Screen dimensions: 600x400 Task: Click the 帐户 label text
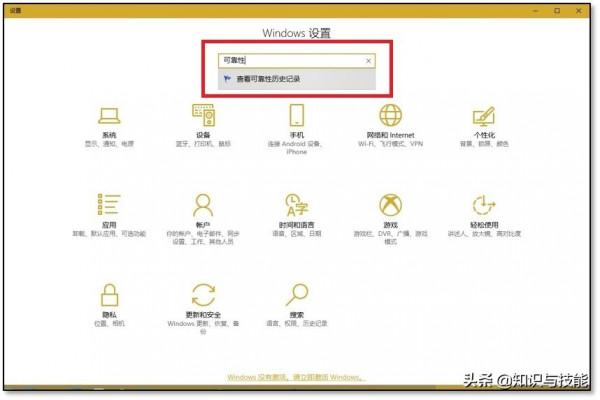pyautogui.click(x=203, y=225)
